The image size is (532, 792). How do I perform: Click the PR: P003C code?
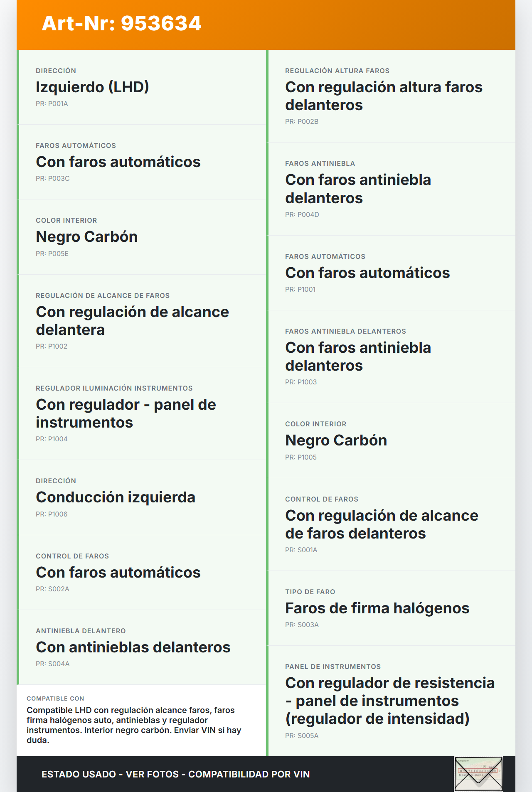coord(53,179)
